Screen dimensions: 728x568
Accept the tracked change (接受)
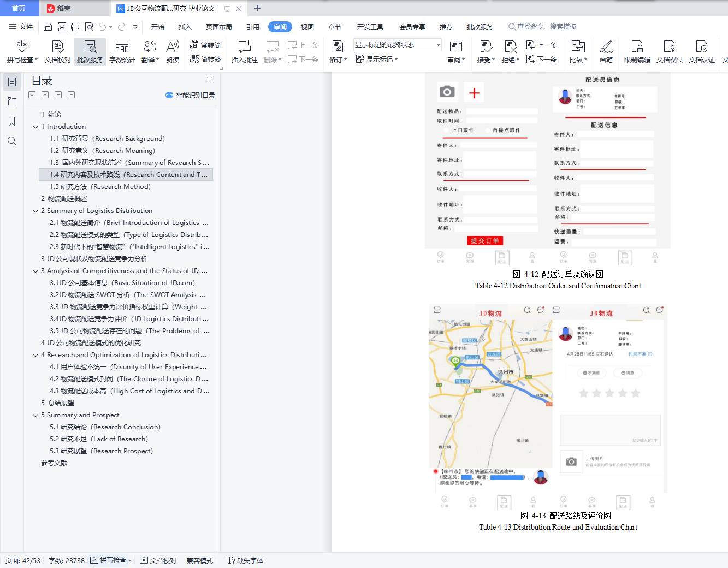pos(486,52)
